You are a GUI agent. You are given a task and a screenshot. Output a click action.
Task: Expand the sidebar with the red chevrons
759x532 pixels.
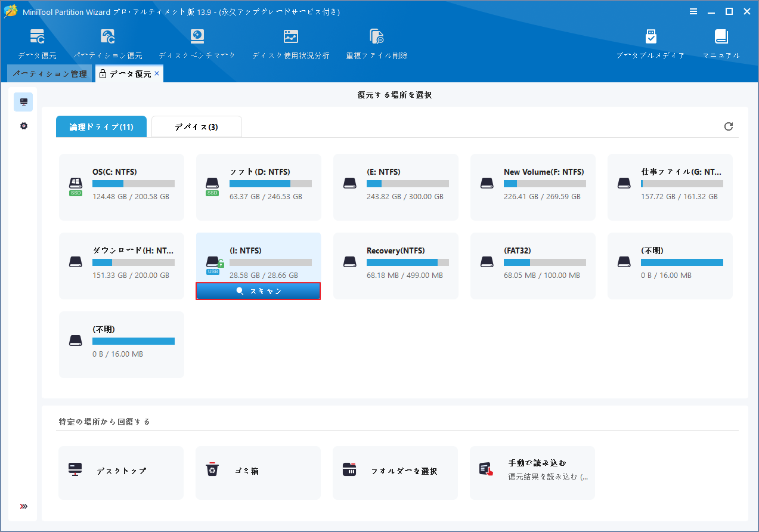pyautogui.click(x=23, y=506)
